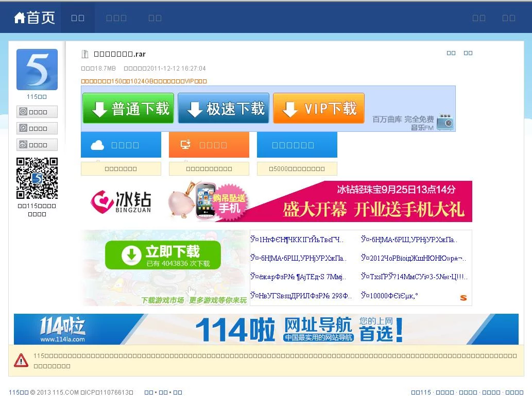Open the middle top navigation tab

click(x=116, y=18)
